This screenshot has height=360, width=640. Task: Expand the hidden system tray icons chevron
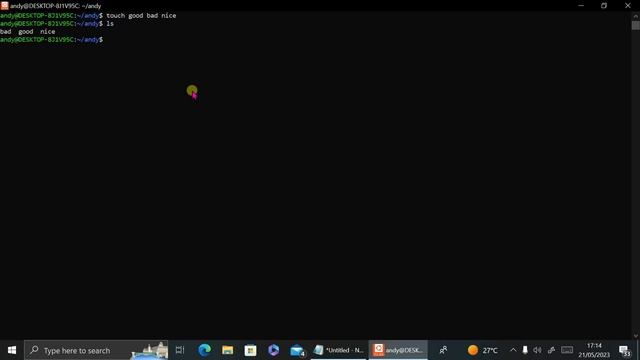pyautogui.click(x=513, y=350)
